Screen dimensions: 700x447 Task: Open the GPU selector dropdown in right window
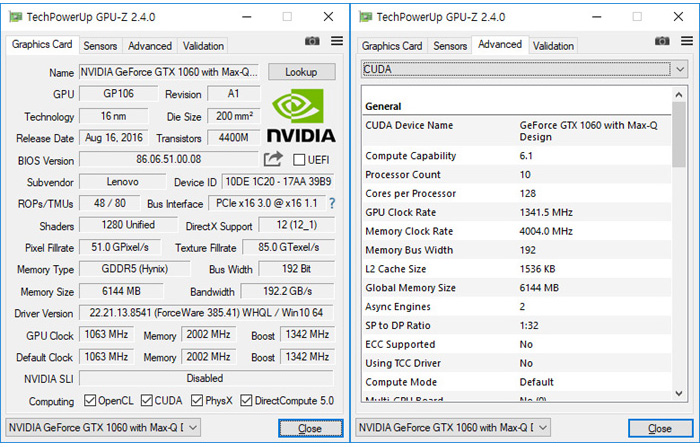(453, 427)
